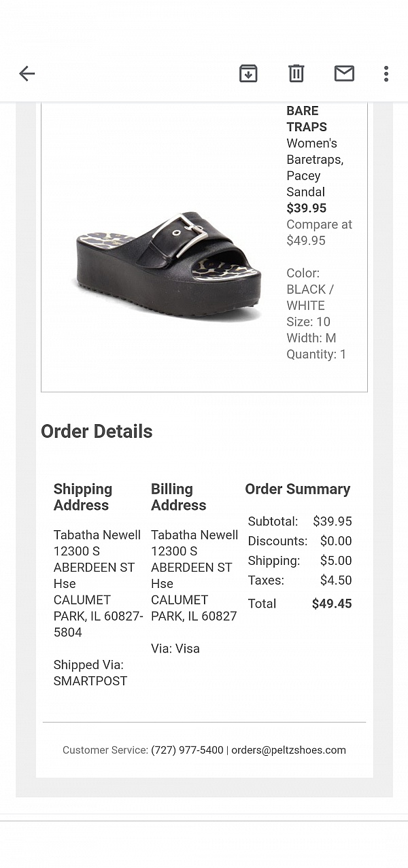Tap the Taxes $4.50 amount
Viewport: 408px width, 868px height.
tap(336, 580)
